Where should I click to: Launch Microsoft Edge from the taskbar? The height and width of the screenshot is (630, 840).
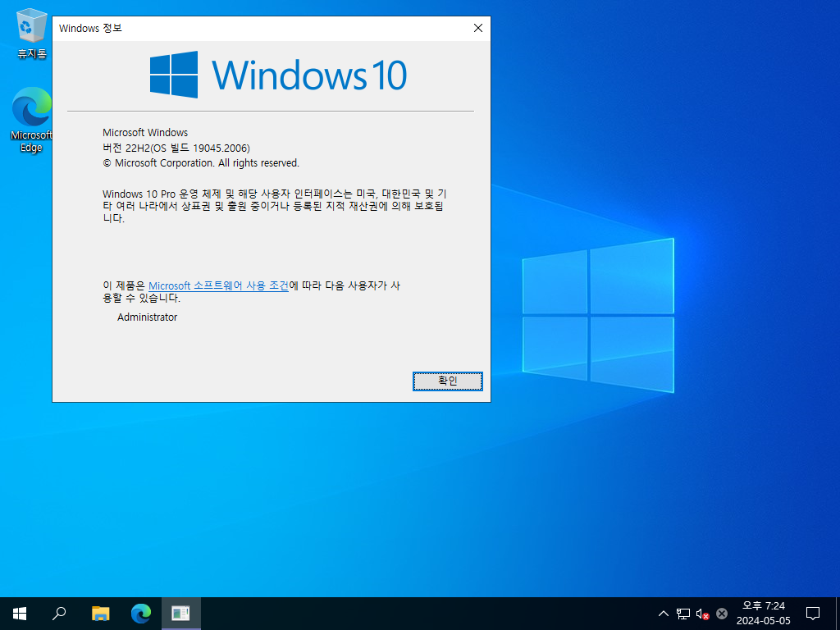(x=141, y=614)
